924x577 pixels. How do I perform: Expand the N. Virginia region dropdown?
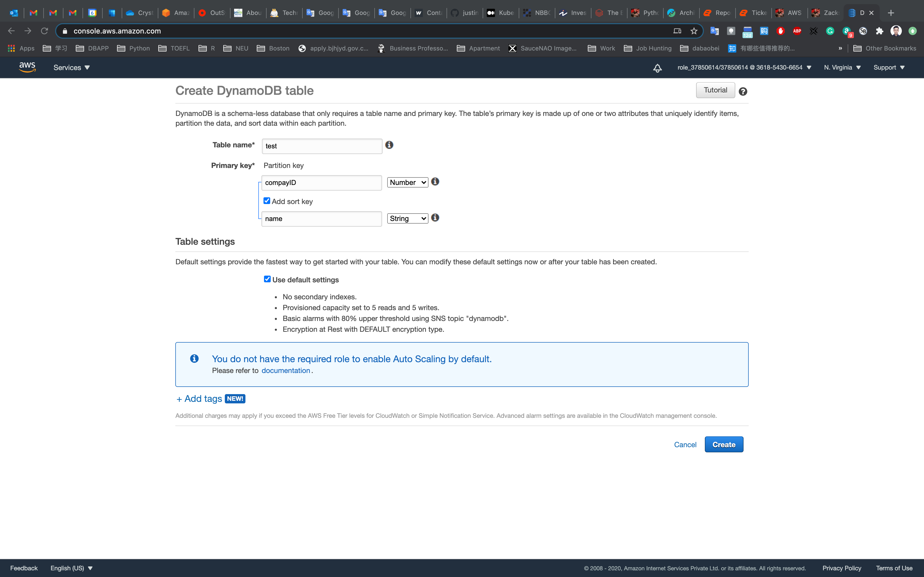coord(842,67)
